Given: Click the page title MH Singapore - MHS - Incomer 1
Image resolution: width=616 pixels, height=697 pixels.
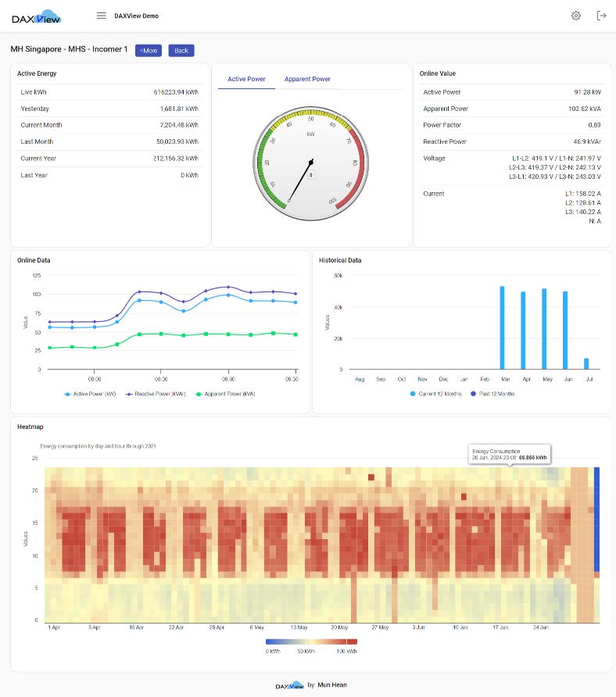Looking at the screenshot, I should [69, 49].
